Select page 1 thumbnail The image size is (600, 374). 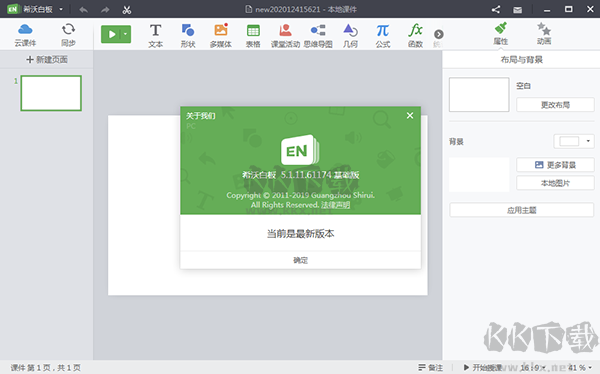(x=51, y=93)
